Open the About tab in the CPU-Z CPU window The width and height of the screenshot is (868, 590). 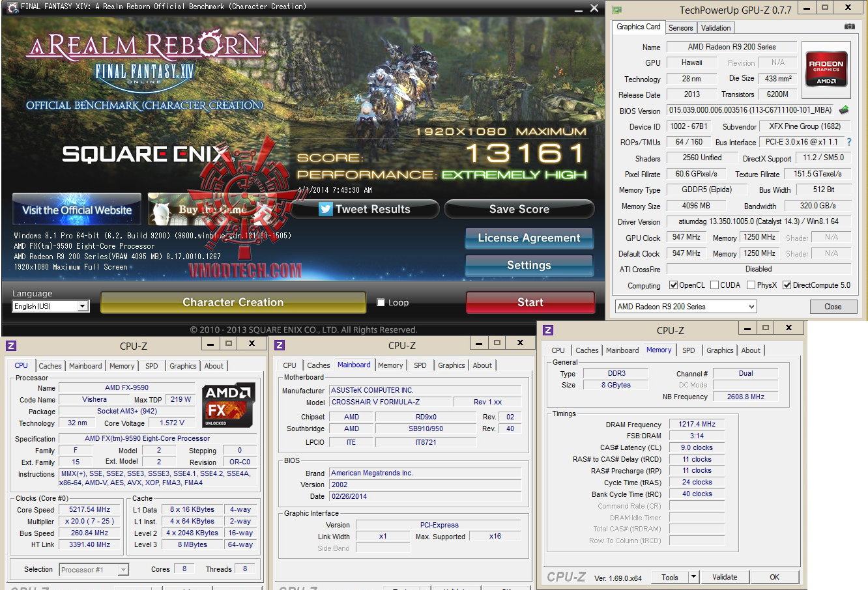[214, 366]
